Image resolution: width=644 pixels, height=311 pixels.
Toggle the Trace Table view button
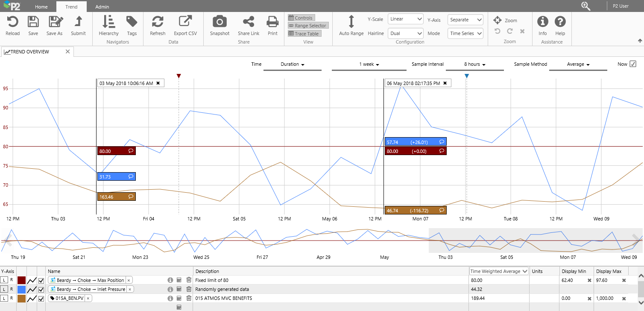tap(304, 33)
